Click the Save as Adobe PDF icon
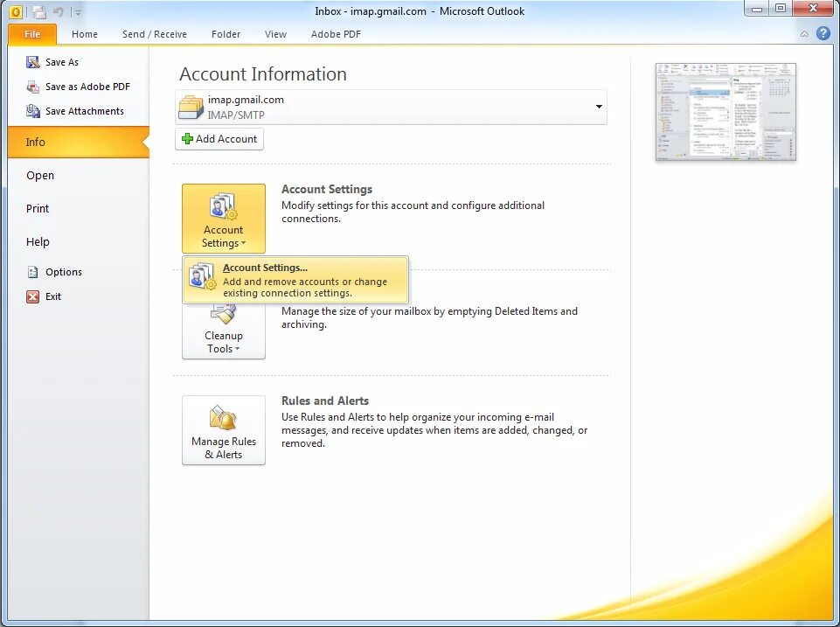The height and width of the screenshot is (627, 840). [x=32, y=87]
